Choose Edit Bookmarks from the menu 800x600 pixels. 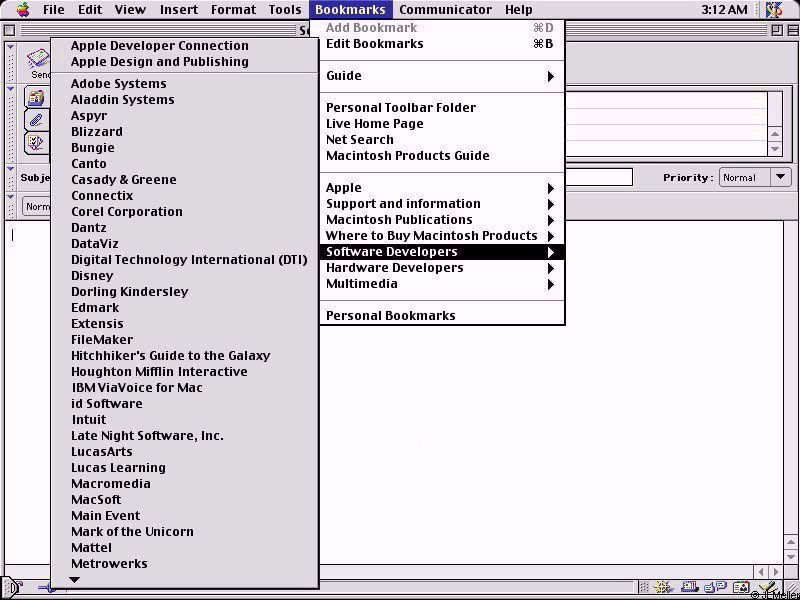(442, 44)
